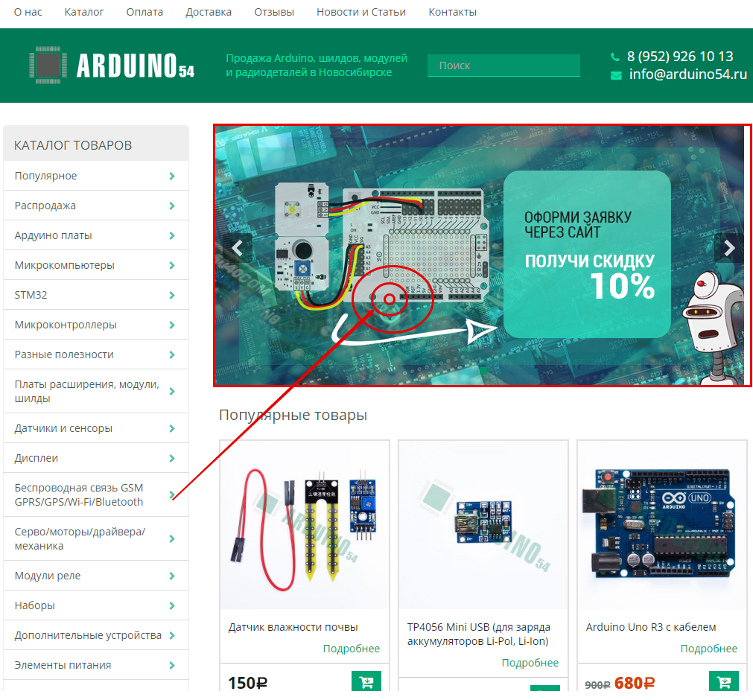Click Подробнее for Датчик влажности почвы

pos(351,649)
